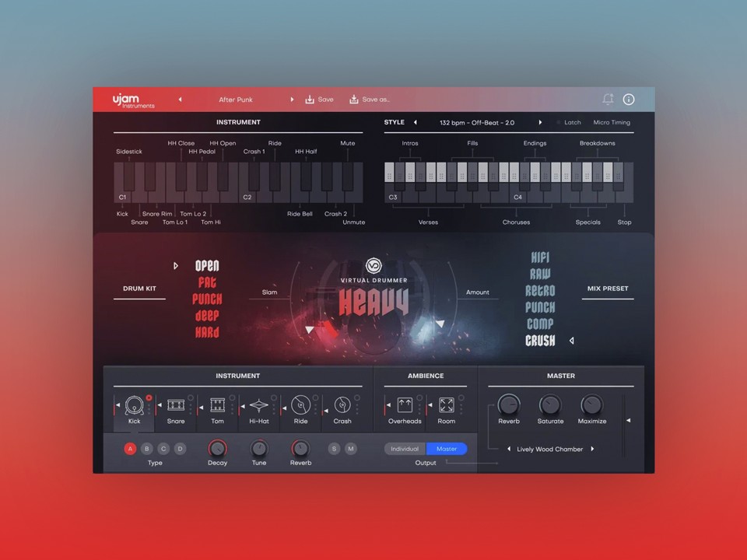747x560 pixels.
Task: Previous reverb type before Lively Wood Chamber
Action: click(509, 449)
